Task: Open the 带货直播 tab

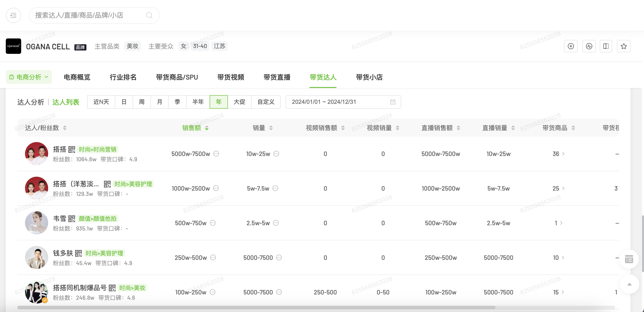Action: [x=277, y=77]
